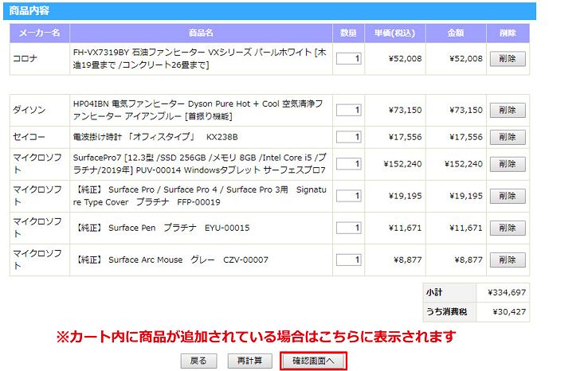Click the メーカー名 column header
Screen dimensions: 588x371
point(40,33)
